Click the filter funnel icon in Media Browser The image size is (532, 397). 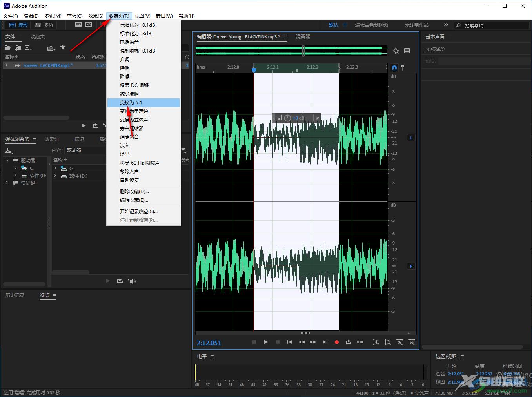click(183, 150)
